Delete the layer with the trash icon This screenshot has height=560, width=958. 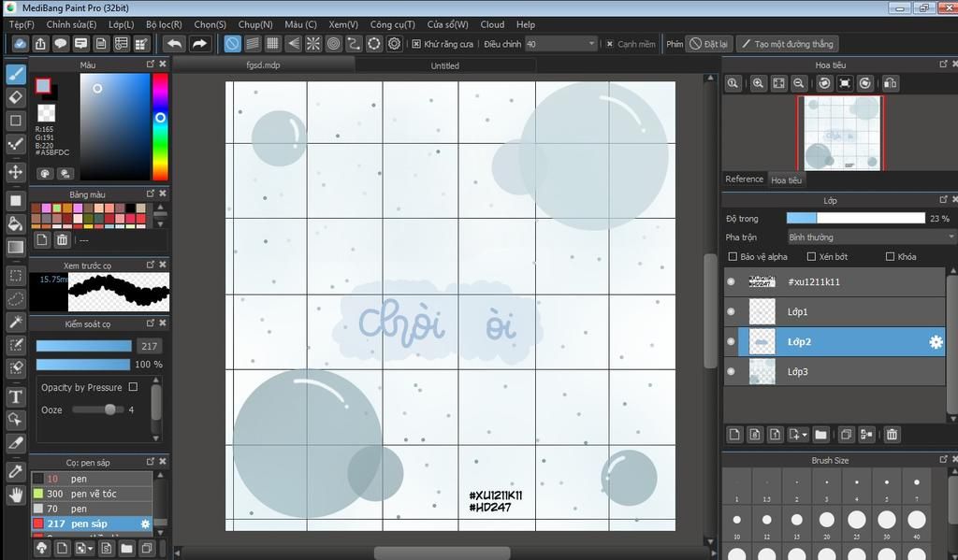(892, 434)
